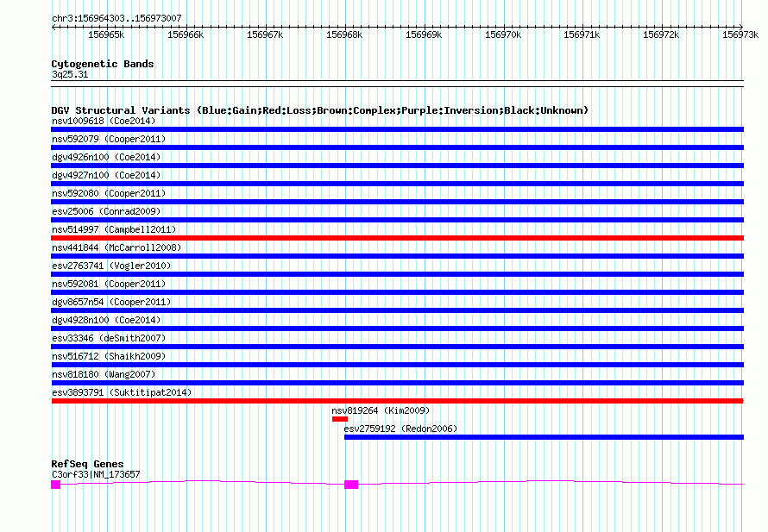Open the dgv8657n54 (Cooper2011) variant entry
This screenshot has width=768, height=532.
click(111, 302)
